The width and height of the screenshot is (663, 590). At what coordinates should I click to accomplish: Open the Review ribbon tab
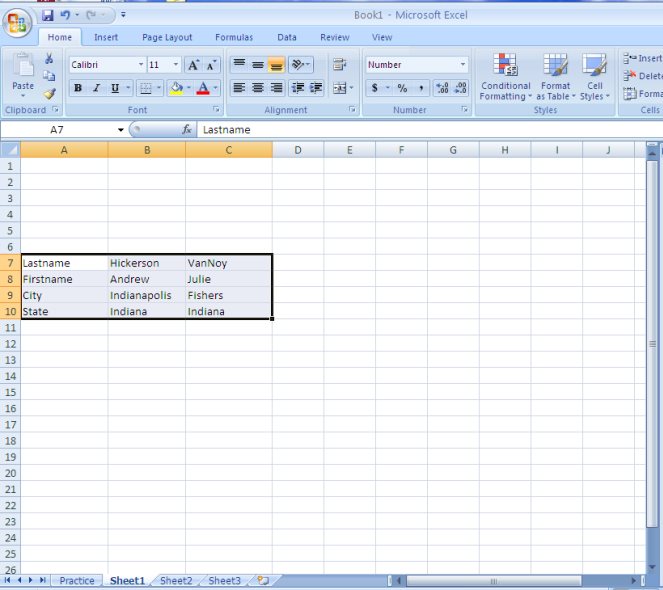(x=334, y=37)
